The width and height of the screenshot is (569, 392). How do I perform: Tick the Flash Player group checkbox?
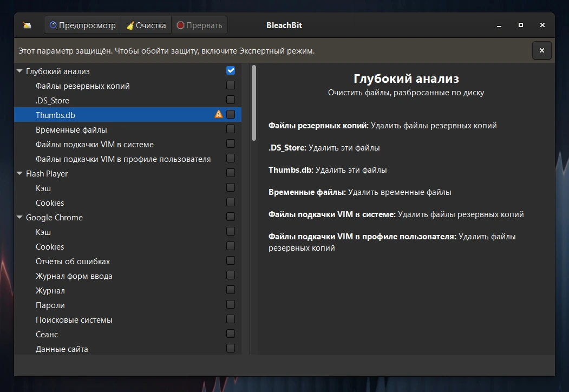[231, 173]
